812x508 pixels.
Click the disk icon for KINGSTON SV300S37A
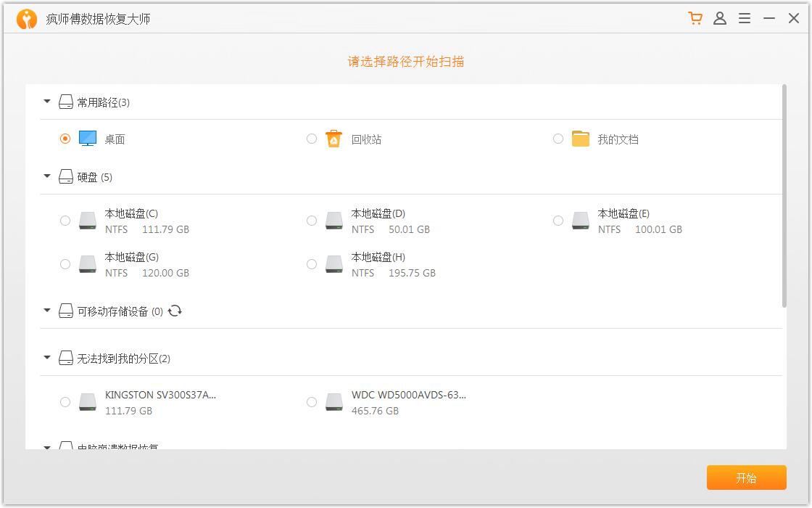click(88, 401)
